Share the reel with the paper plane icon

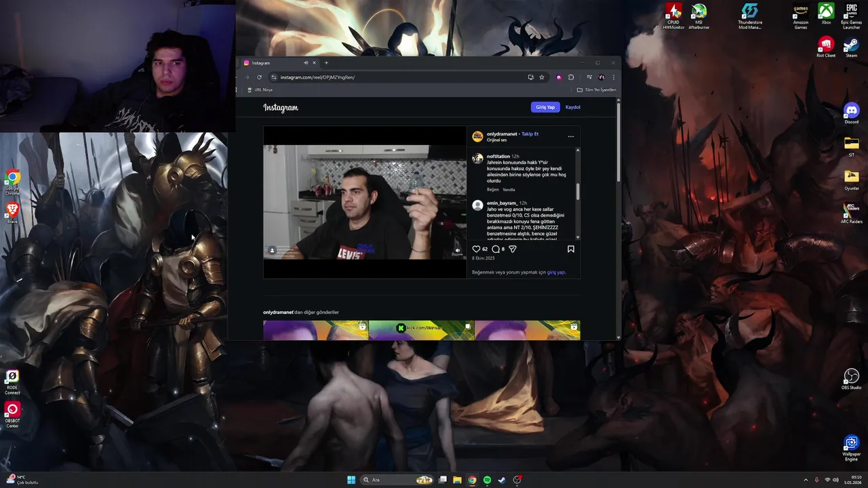(513, 249)
